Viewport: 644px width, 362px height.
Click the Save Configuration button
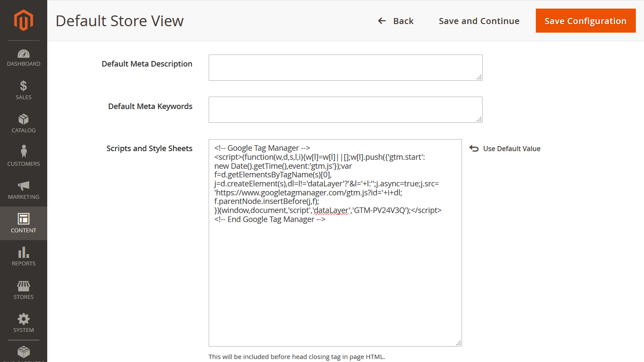pyautogui.click(x=586, y=21)
